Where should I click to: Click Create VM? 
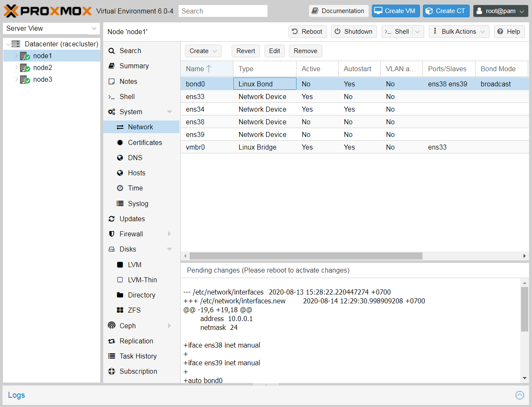396,11
